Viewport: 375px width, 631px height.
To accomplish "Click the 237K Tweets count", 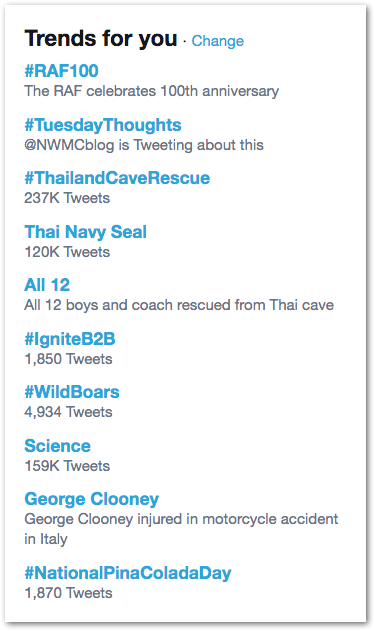I will pos(67,198).
